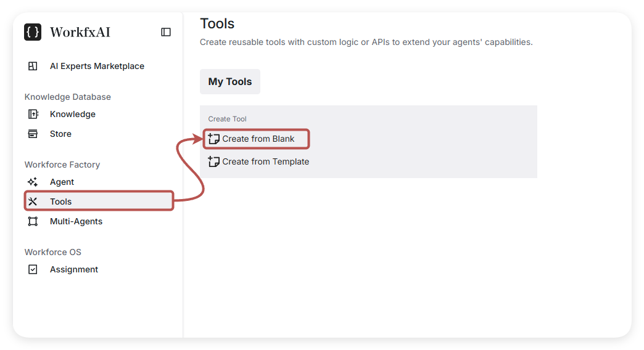This screenshot has width=644, height=350.
Task: Choose the Create from Blank text
Action: [x=258, y=139]
